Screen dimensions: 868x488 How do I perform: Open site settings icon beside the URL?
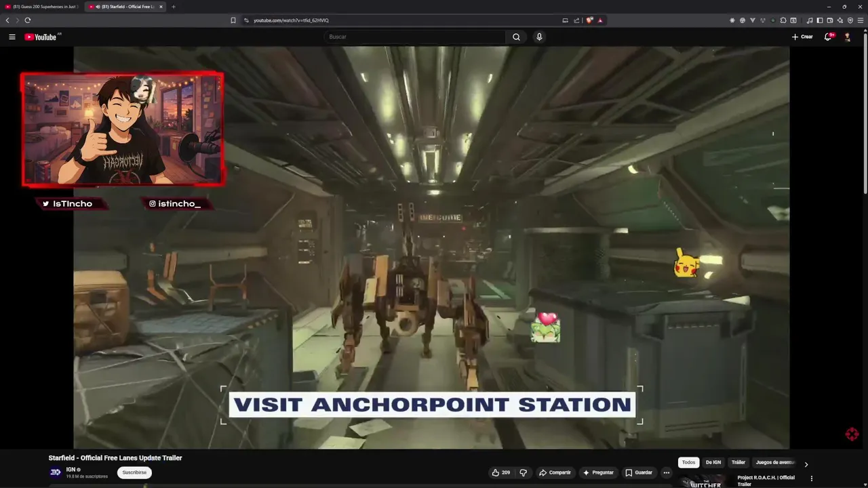click(246, 20)
